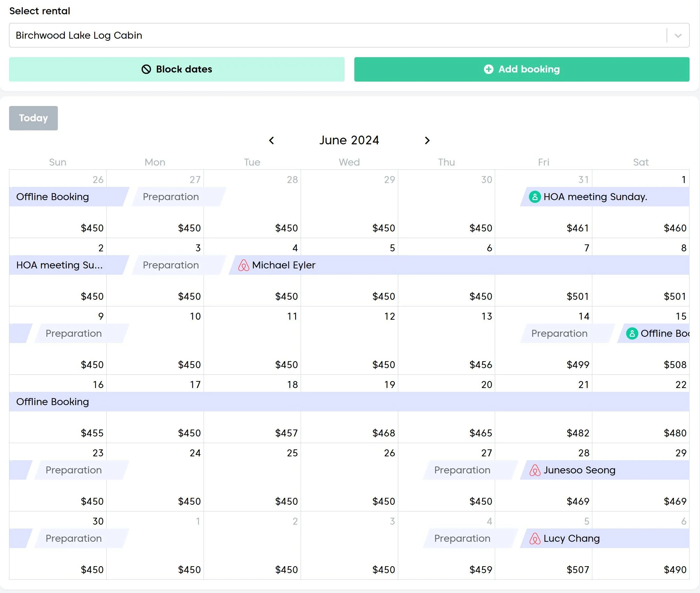The width and height of the screenshot is (700, 593).
Task: Click the June 2024 month title
Action: (349, 140)
